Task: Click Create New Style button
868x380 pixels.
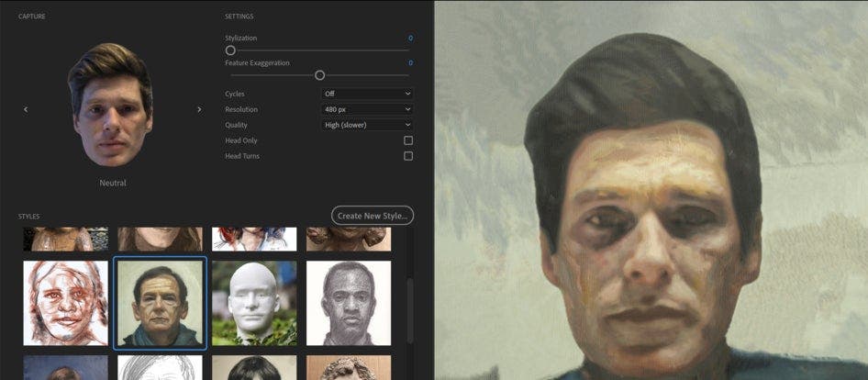Action: [x=373, y=216]
